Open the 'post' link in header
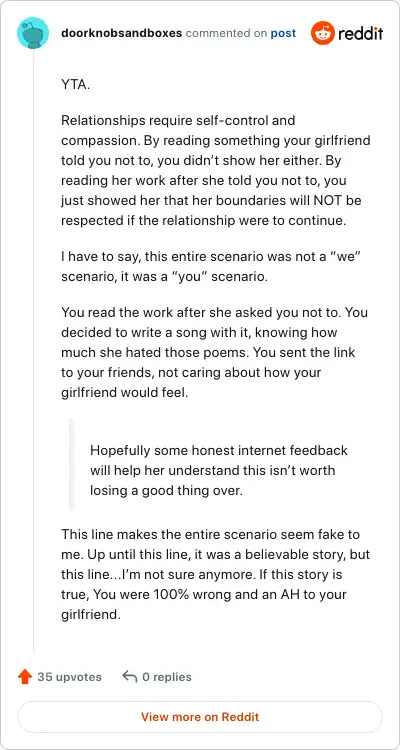The image size is (400, 750). tap(283, 33)
